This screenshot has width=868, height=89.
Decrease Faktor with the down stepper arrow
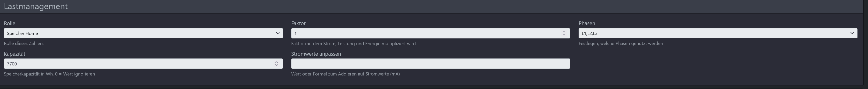click(x=564, y=35)
